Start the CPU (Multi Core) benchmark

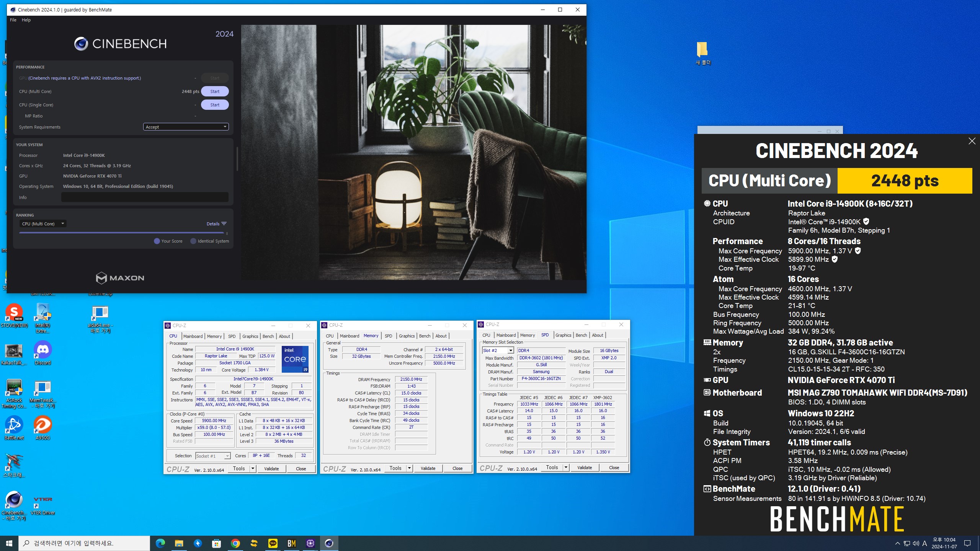tap(215, 91)
